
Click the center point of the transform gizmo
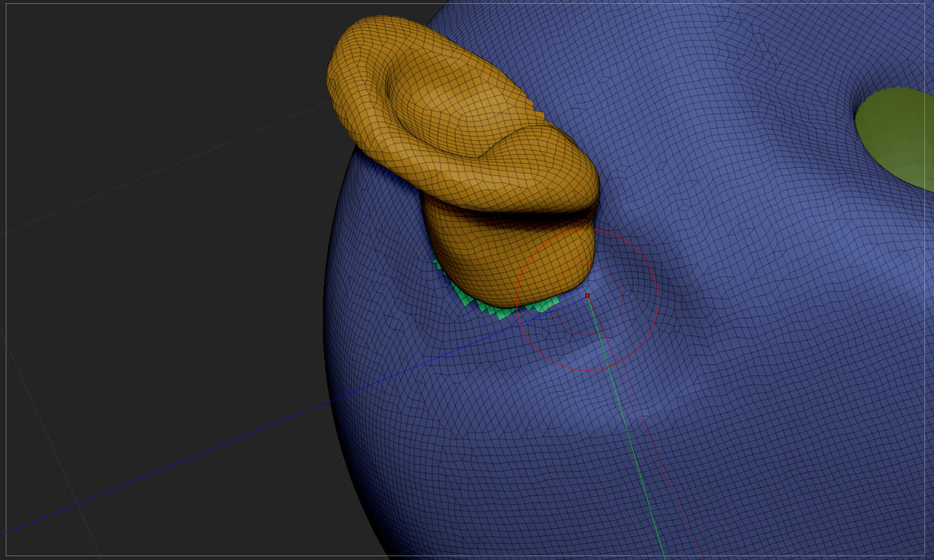click(587, 296)
